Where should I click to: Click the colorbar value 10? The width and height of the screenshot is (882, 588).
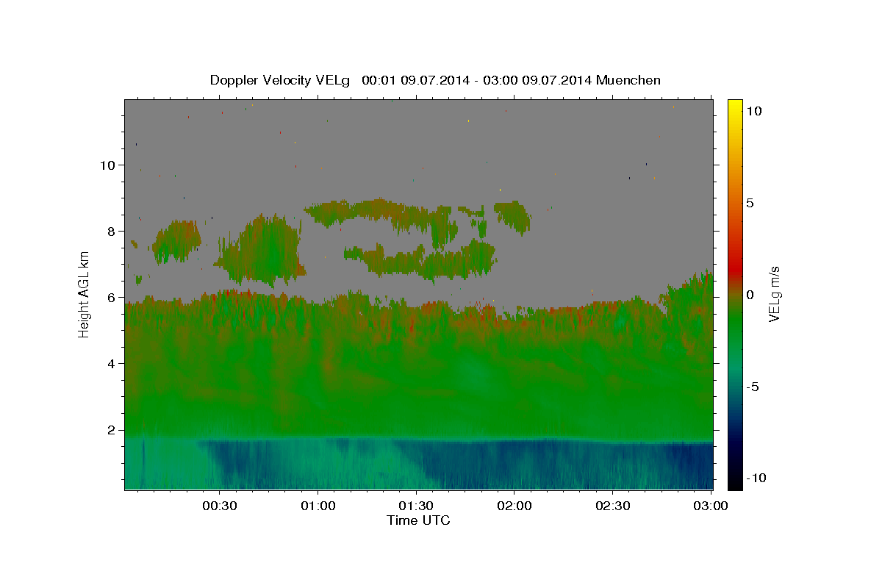753,111
